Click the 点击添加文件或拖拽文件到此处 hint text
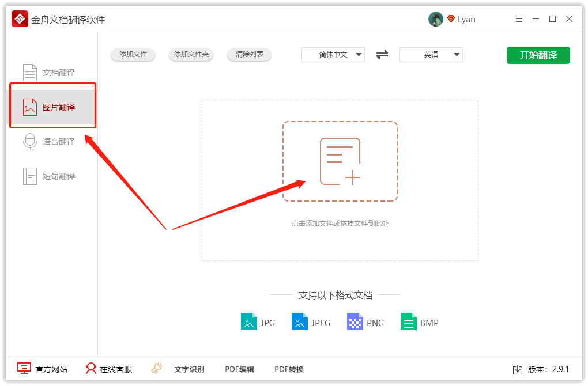The image size is (588, 386). 340,224
